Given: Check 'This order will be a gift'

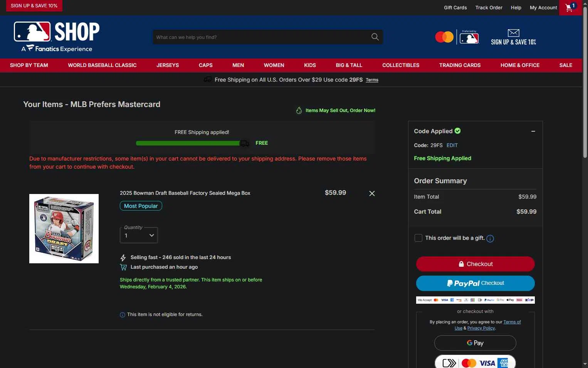Looking at the screenshot, I should click(x=418, y=238).
